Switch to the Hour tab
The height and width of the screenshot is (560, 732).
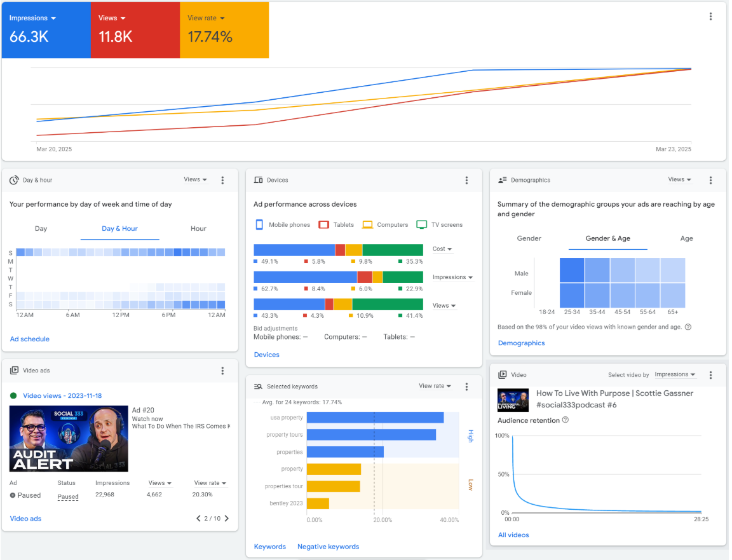pos(198,229)
